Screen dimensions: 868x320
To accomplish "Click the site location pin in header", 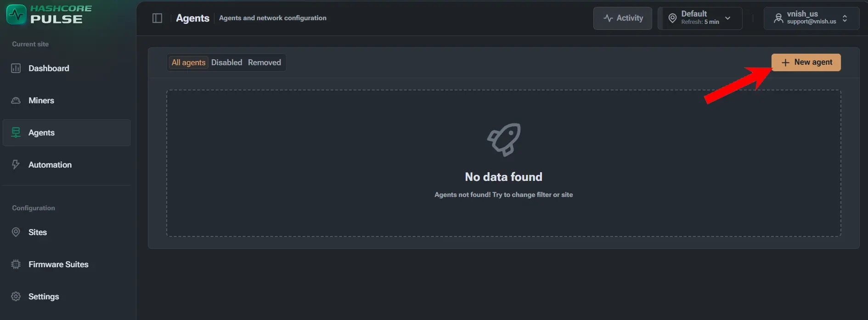I will [672, 18].
